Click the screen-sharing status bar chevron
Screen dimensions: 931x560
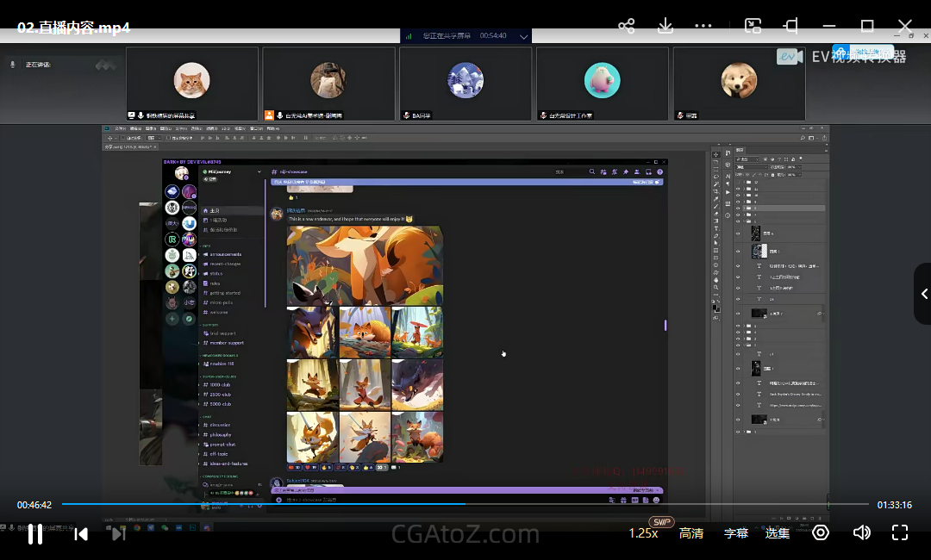click(x=523, y=36)
